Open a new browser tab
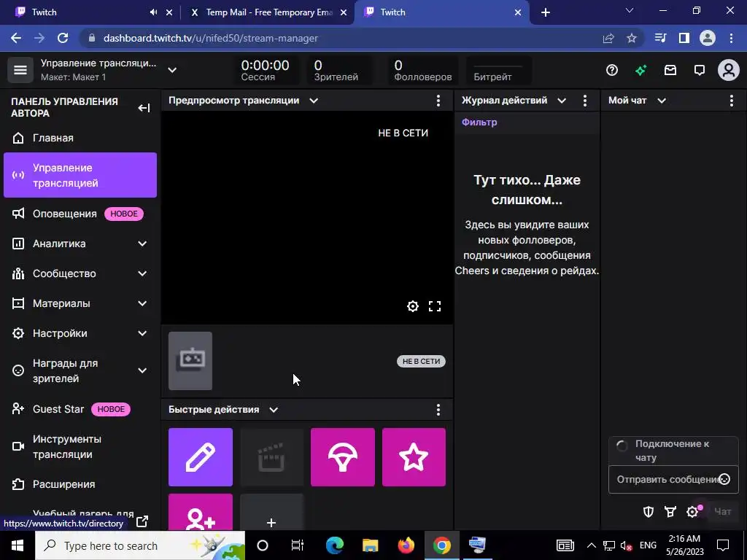The width and height of the screenshot is (747, 560). [x=546, y=12]
